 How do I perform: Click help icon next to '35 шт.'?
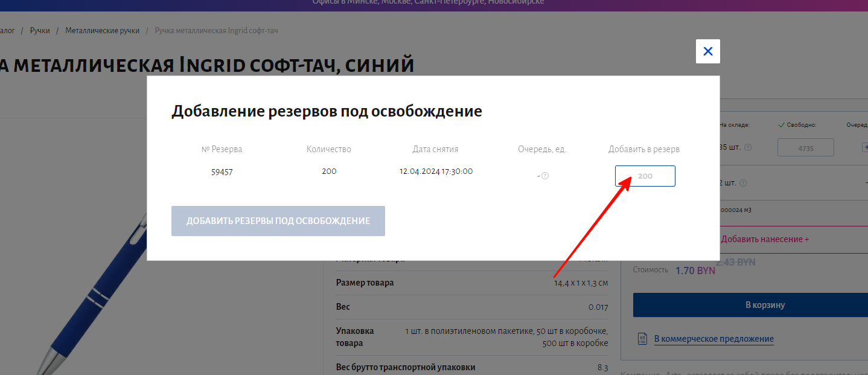click(748, 148)
